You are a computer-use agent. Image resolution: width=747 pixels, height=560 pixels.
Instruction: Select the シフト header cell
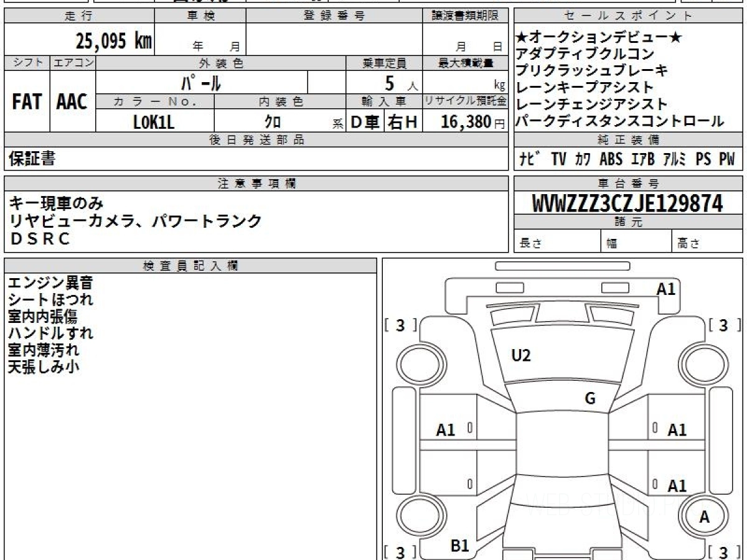point(27,63)
